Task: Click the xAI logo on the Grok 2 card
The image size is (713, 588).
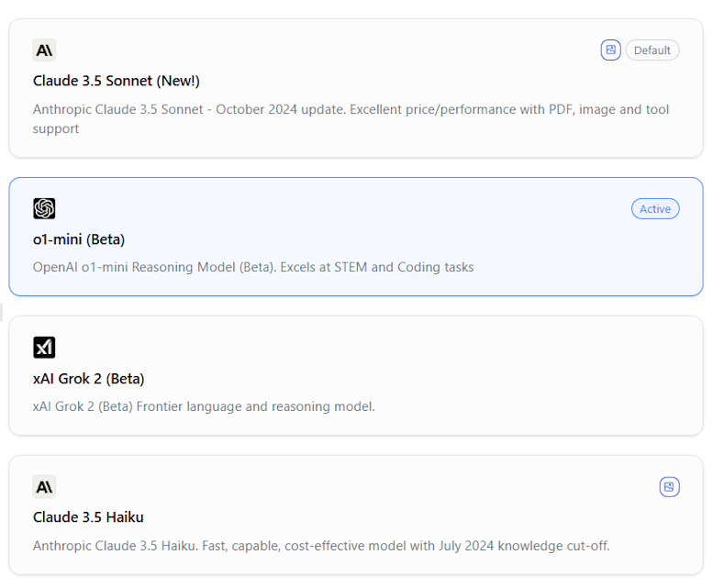Action: point(44,348)
